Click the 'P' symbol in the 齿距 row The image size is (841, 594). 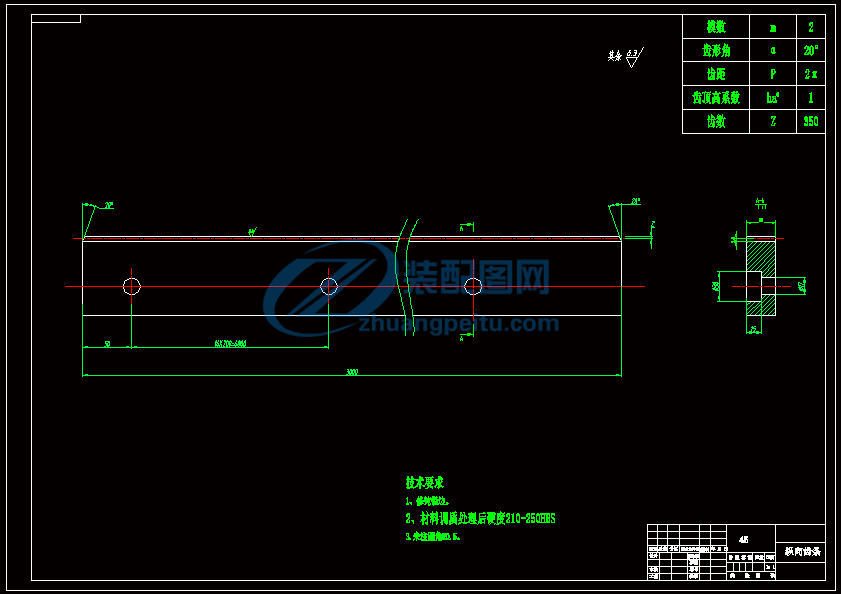point(773,74)
